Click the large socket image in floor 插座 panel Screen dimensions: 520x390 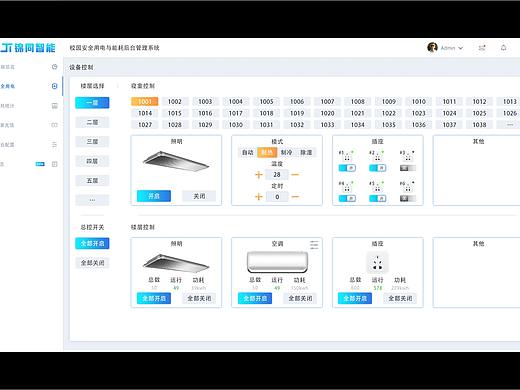pos(378,262)
